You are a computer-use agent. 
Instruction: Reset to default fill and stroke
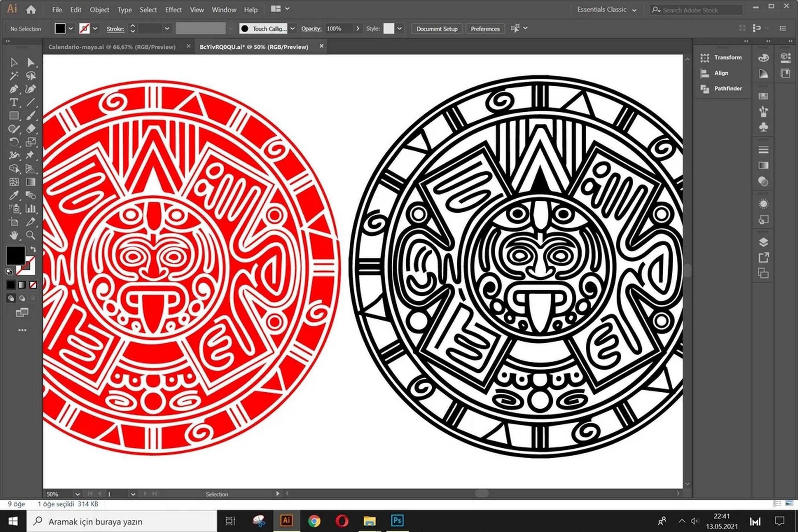[x=9, y=272]
